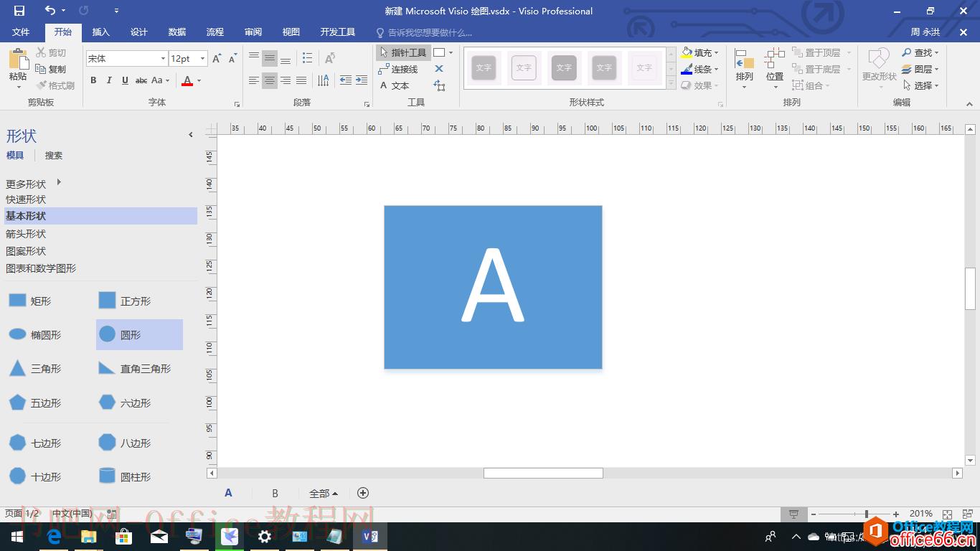Open the Line 线条 dropdown

700,69
